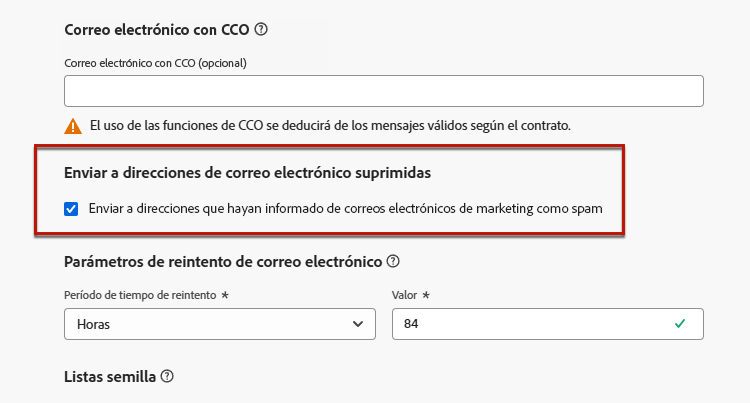
Task: Uncheck the spam-reported addresses checkbox
Action: (x=71, y=209)
